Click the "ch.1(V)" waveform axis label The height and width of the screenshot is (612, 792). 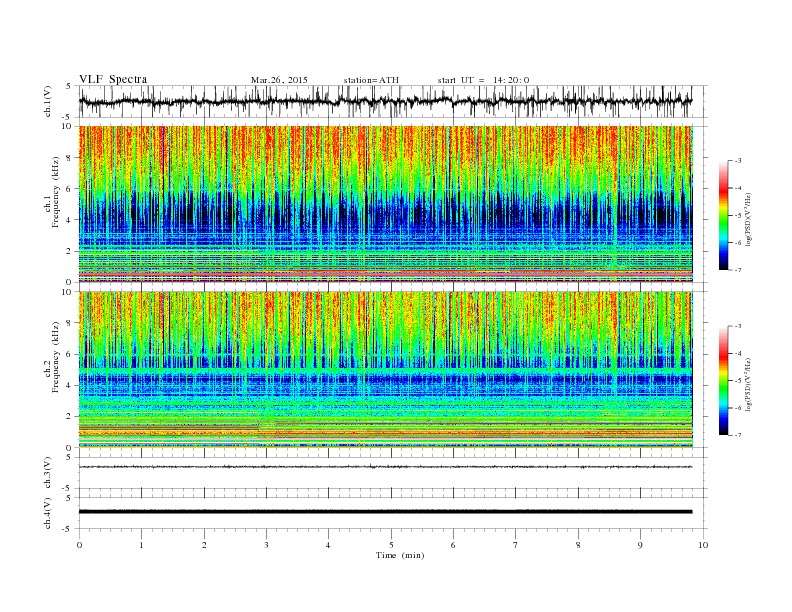[x=48, y=101]
